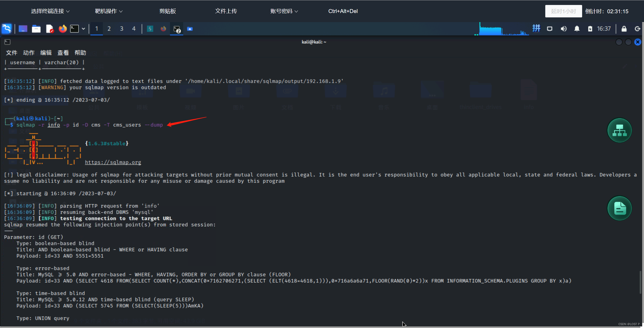Viewport: 644px width, 328px height.
Task: Open the 文件 menu in terminal
Action: click(x=11, y=53)
